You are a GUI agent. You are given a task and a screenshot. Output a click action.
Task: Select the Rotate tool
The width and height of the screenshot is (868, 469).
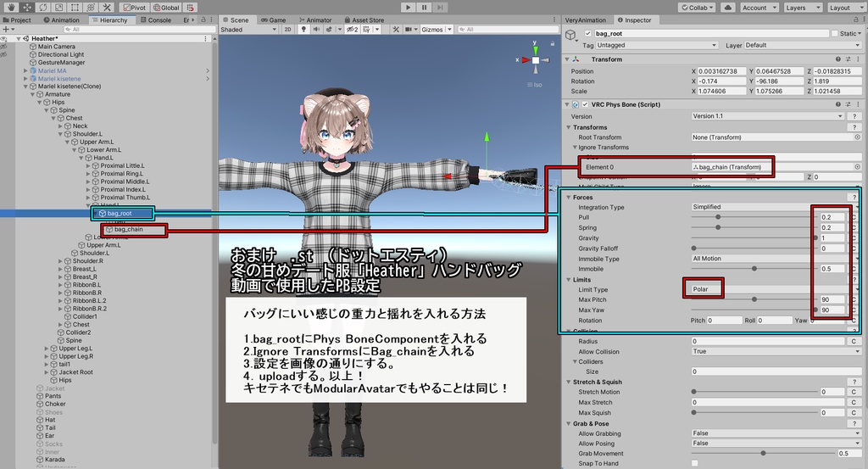(x=42, y=7)
